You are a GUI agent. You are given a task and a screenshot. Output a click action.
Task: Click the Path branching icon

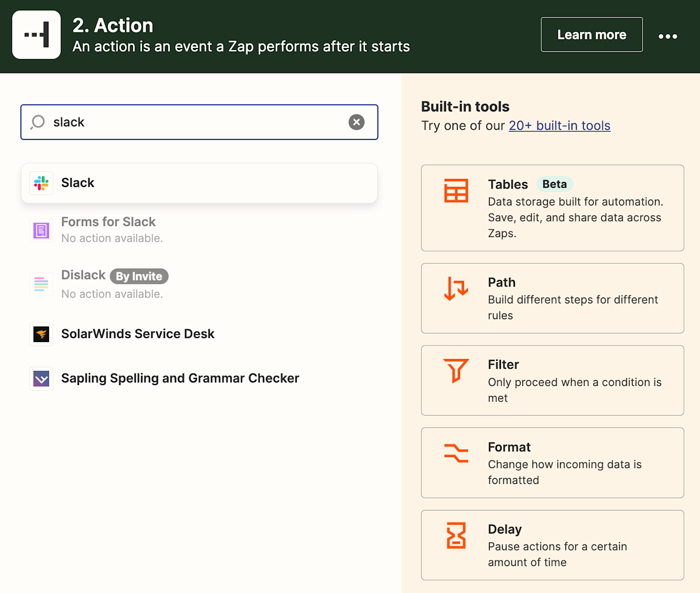[456, 288]
